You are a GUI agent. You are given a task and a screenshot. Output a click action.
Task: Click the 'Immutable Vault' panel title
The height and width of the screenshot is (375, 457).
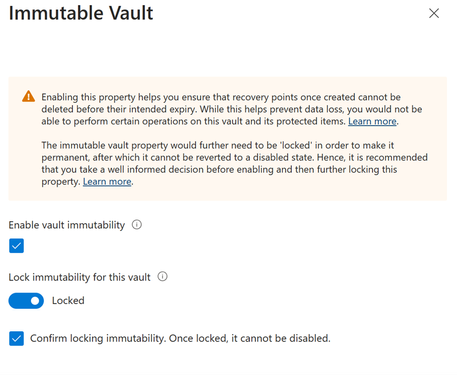[x=81, y=13]
